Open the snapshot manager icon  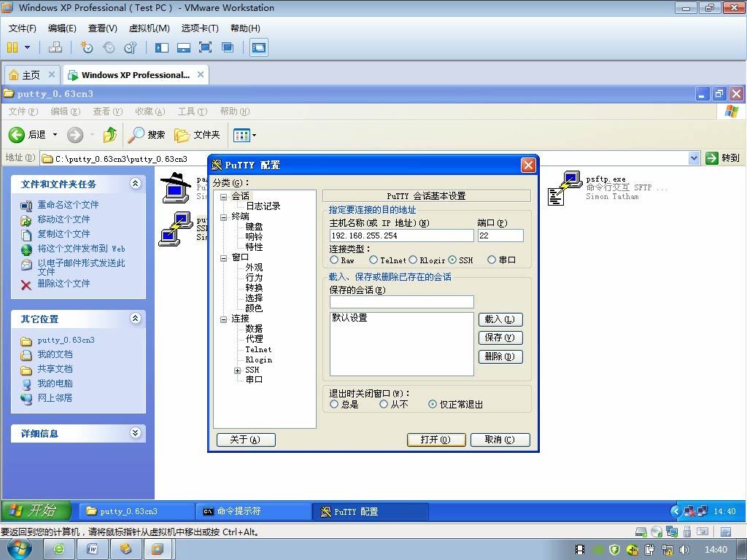130,47
